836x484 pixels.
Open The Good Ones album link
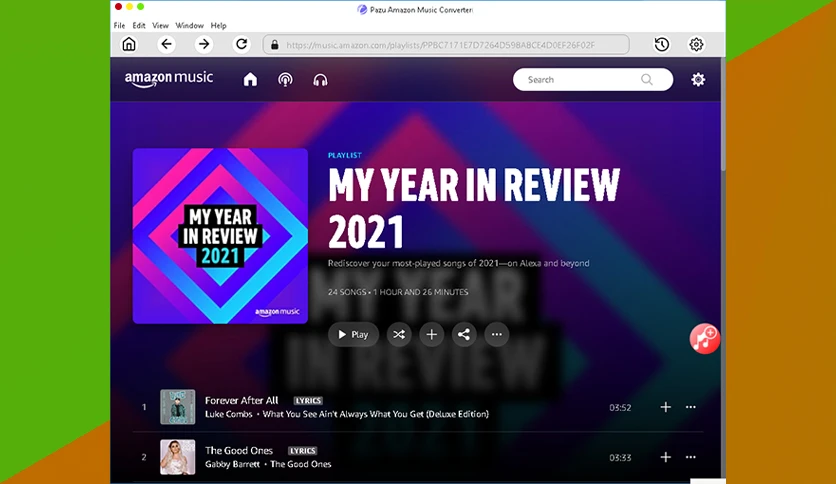tap(300, 464)
